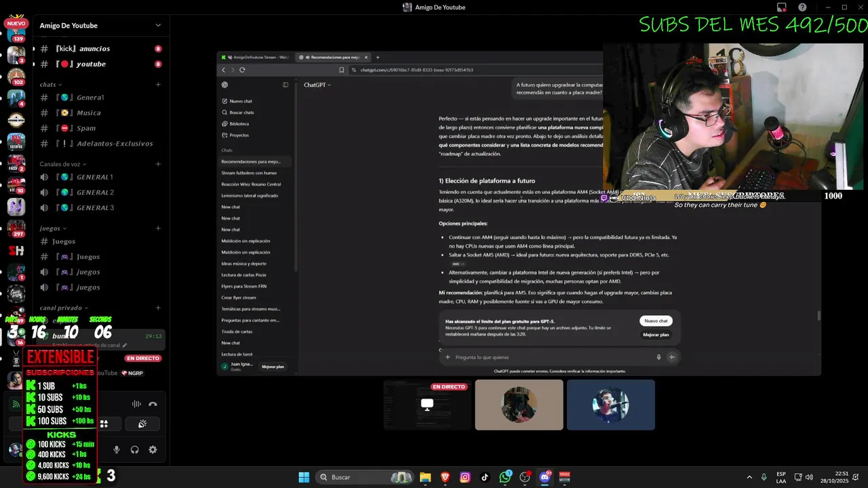Image resolution: width=868 pixels, height=488 pixels.
Task: Open Adelantos-Exclusivos channel
Action: (100, 144)
